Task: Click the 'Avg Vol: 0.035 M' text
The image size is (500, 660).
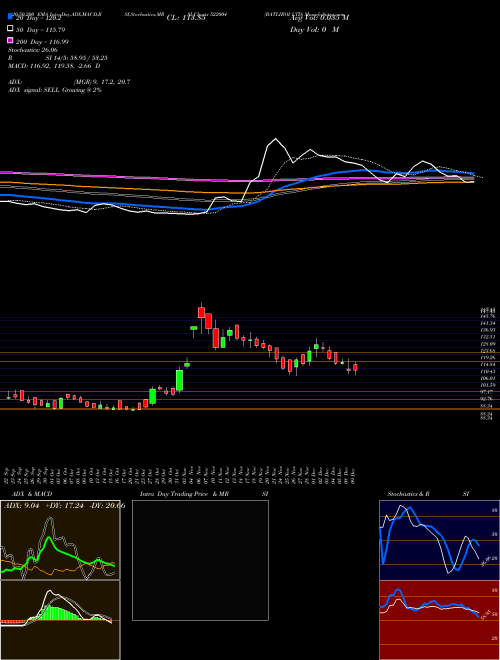Action: coord(319,18)
